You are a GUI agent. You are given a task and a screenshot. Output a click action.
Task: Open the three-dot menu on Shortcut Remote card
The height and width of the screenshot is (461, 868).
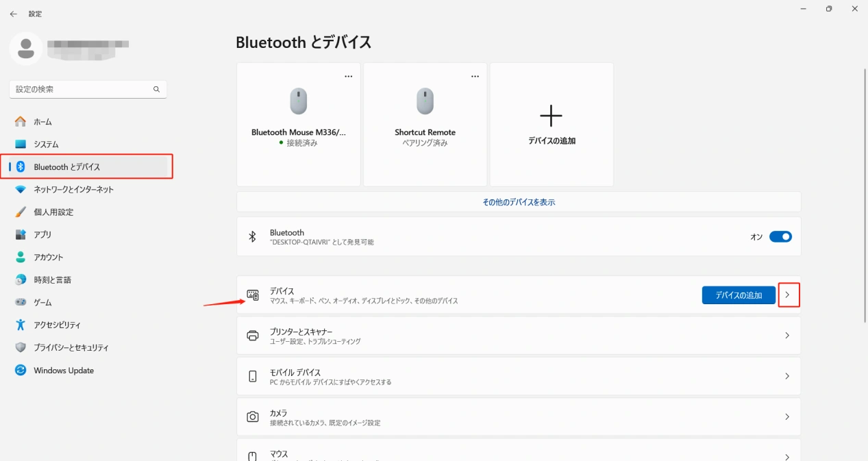pyautogui.click(x=475, y=76)
